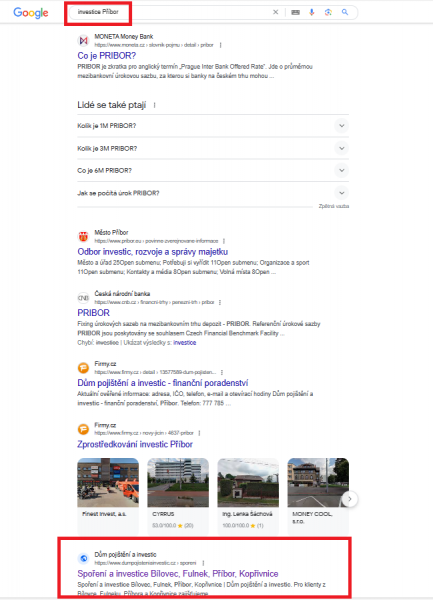Expand question Jak se počítá úrok PRIBOR?

click(x=213, y=193)
